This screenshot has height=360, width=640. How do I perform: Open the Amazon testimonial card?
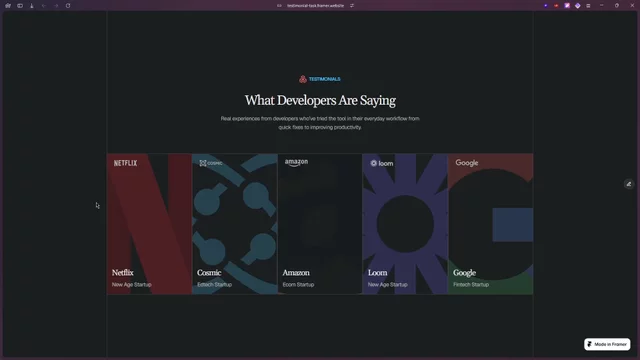click(x=320, y=224)
